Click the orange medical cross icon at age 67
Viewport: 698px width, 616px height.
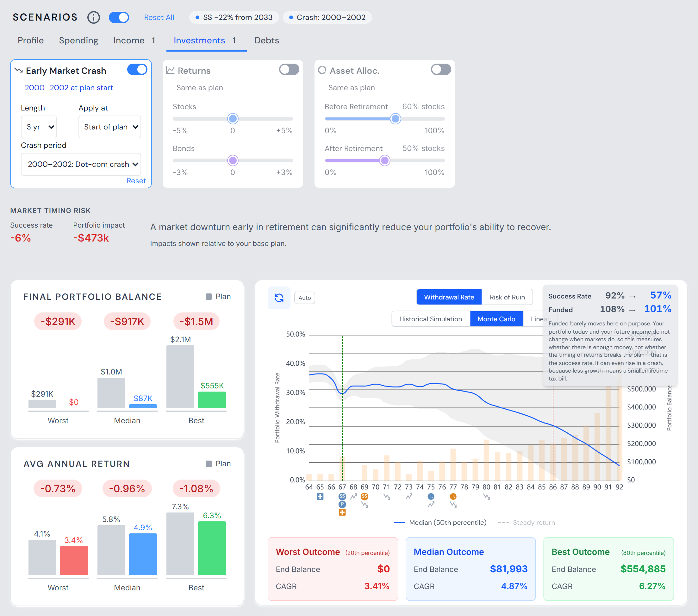coord(342,512)
